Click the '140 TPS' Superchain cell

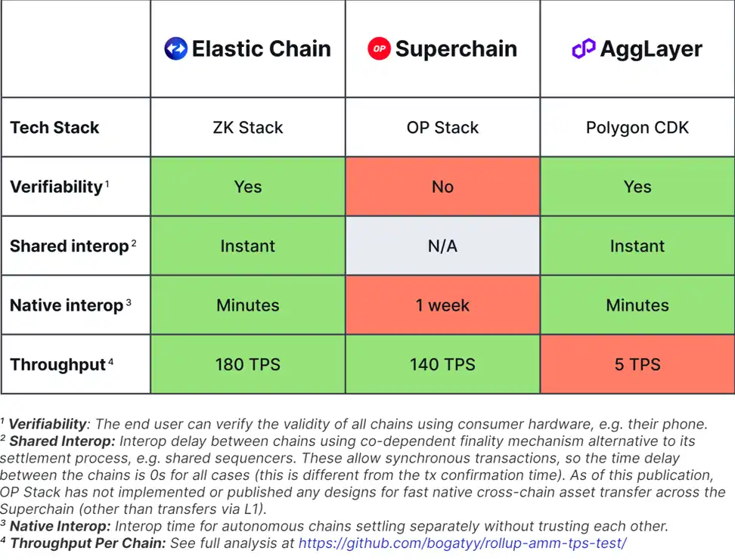coord(442,364)
